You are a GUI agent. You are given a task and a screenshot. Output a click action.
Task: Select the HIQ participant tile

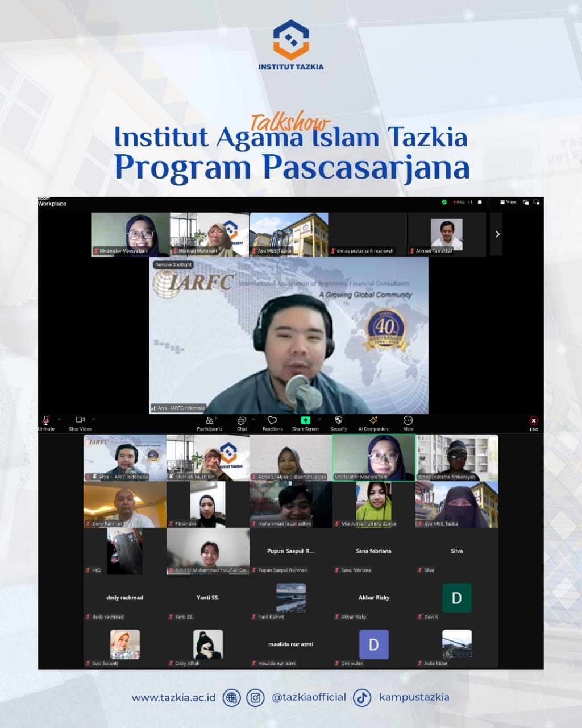coord(125,551)
